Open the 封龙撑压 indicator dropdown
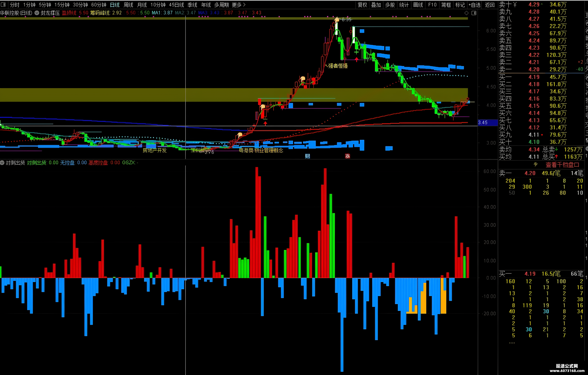The width and height of the screenshot is (588, 375). pyautogui.click(x=37, y=13)
